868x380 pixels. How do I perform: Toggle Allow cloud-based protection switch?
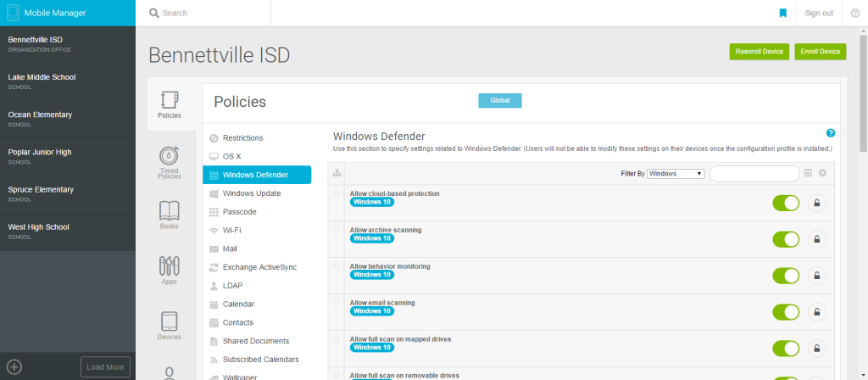coord(786,203)
